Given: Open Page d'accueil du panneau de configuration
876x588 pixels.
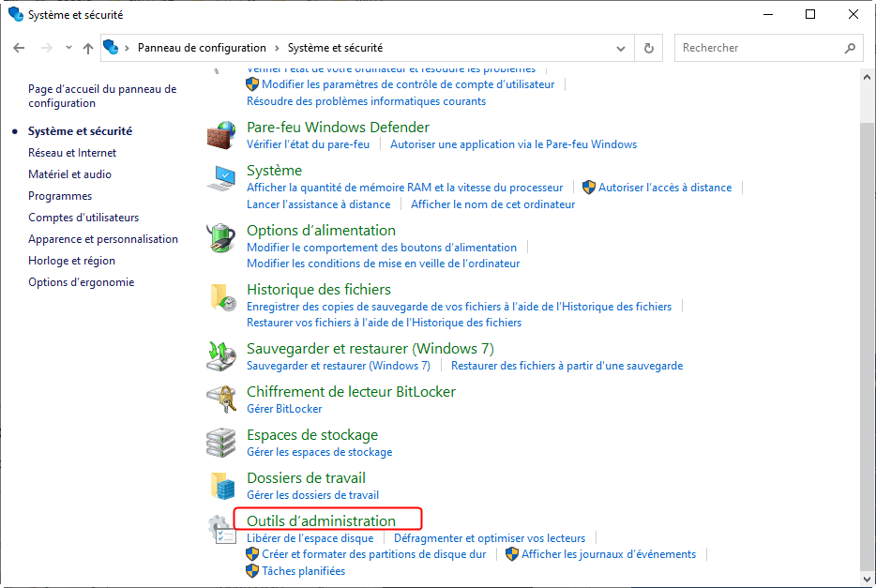Looking at the screenshot, I should pyautogui.click(x=102, y=96).
